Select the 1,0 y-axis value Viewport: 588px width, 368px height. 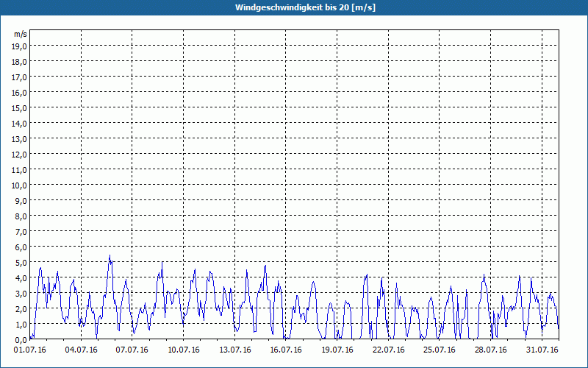(x=22, y=325)
